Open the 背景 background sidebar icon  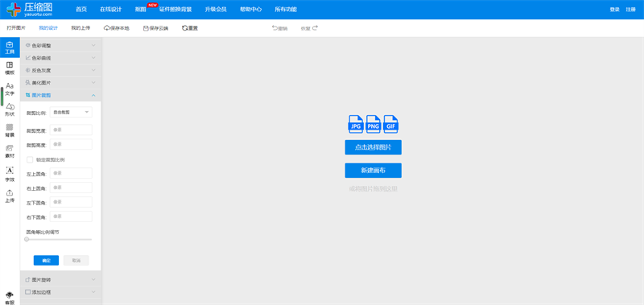point(10,130)
